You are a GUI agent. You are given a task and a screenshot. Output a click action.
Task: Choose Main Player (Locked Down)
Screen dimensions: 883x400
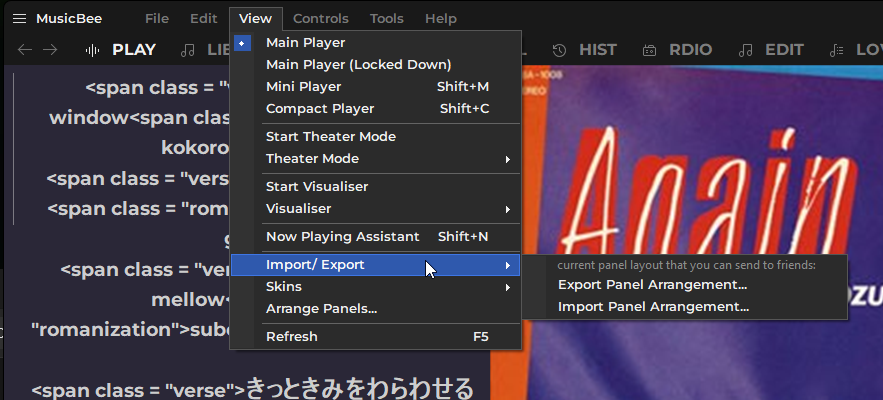point(376,65)
